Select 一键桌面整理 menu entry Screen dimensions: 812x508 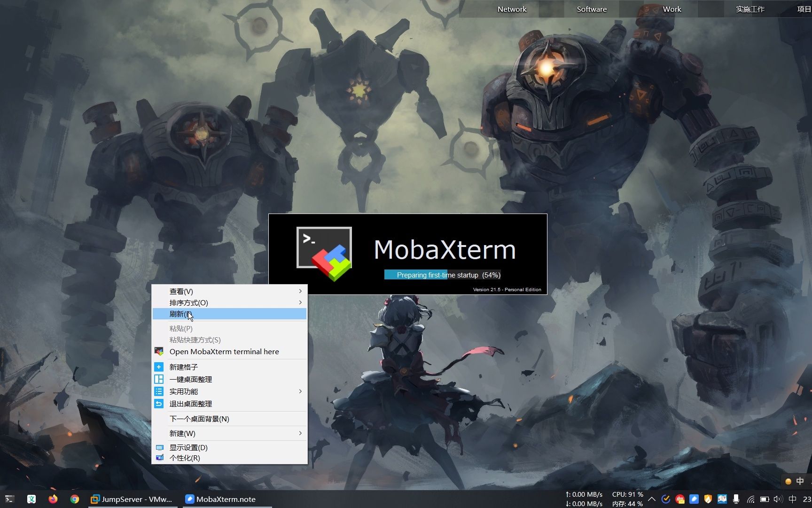(229, 379)
